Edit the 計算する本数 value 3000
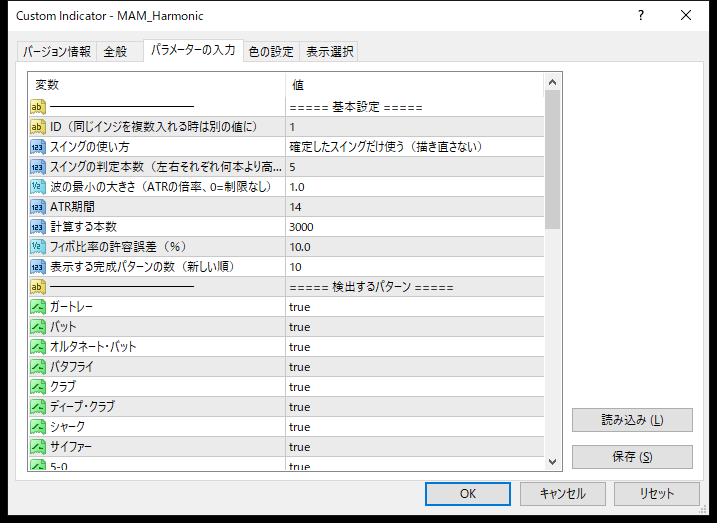This screenshot has width=717, height=523. tap(414, 227)
